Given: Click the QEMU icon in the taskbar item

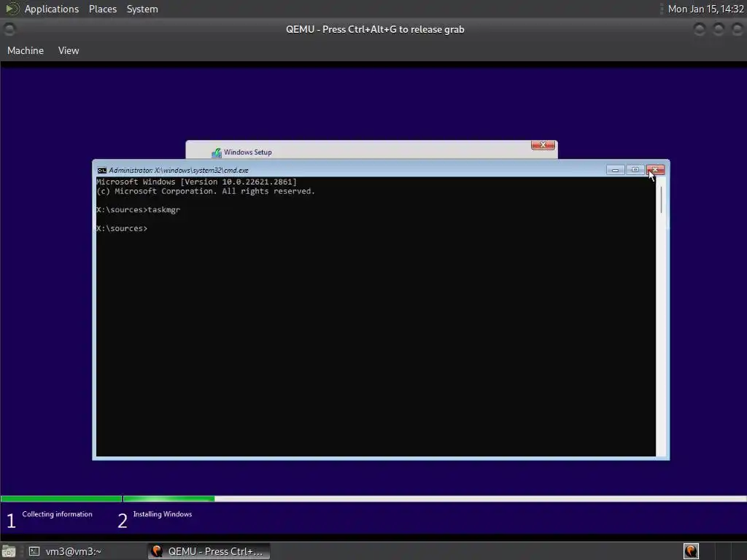Looking at the screenshot, I should click(x=157, y=551).
